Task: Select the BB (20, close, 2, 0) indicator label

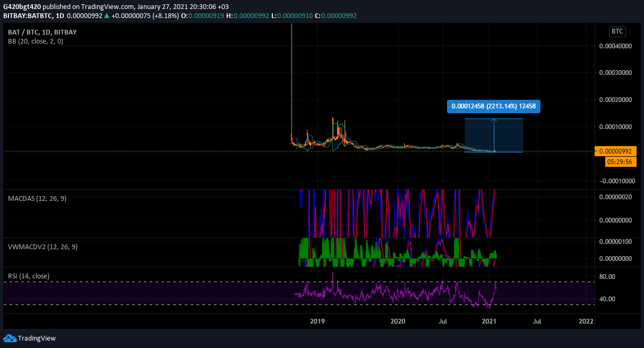Action: [x=36, y=41]
